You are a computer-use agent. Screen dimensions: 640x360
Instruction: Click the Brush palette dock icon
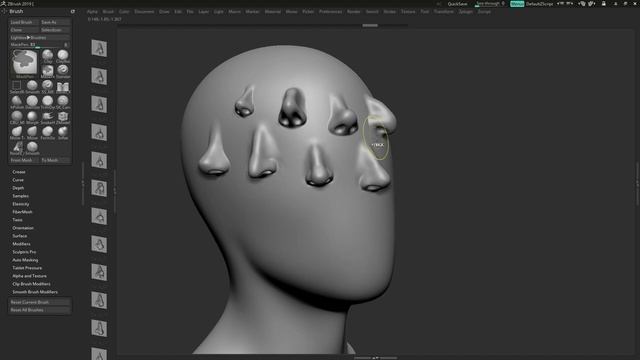(73, 11)
